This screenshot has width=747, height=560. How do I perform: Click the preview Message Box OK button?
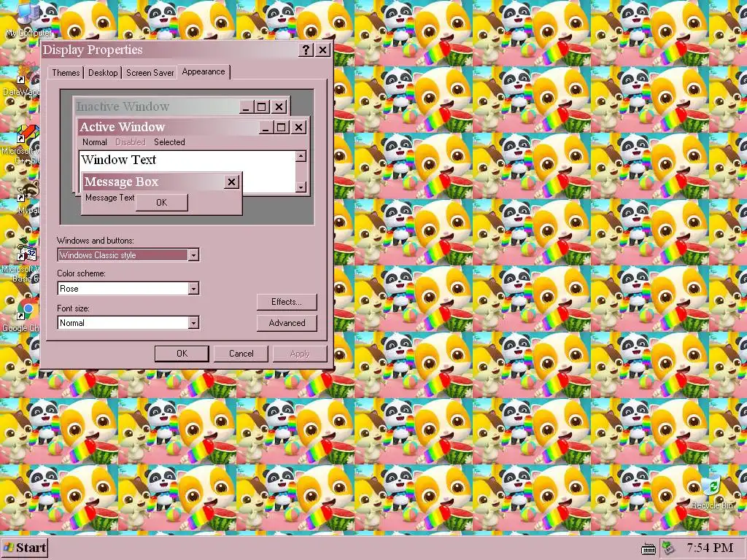(x=161, y=203)
